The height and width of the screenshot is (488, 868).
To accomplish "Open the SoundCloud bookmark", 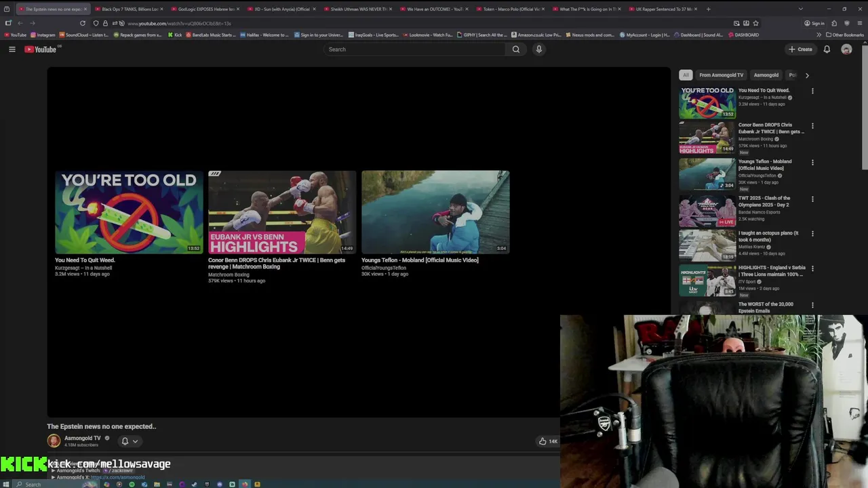I will (x=85, y=35).
